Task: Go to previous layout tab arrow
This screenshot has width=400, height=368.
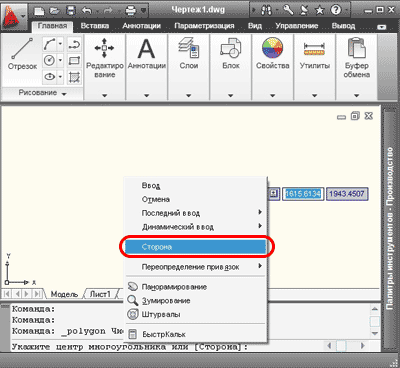Action: coord(17,294)
